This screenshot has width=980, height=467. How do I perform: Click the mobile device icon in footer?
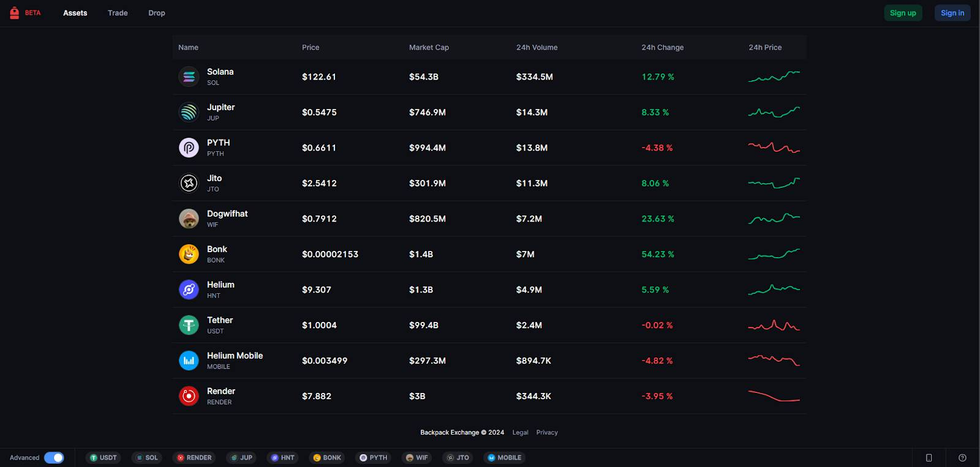(929, 458)
